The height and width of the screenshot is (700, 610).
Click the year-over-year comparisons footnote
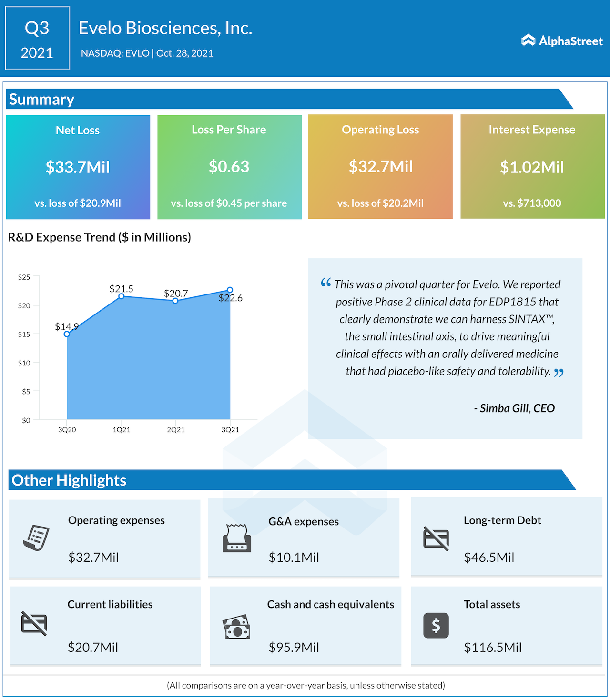(306, 685)
